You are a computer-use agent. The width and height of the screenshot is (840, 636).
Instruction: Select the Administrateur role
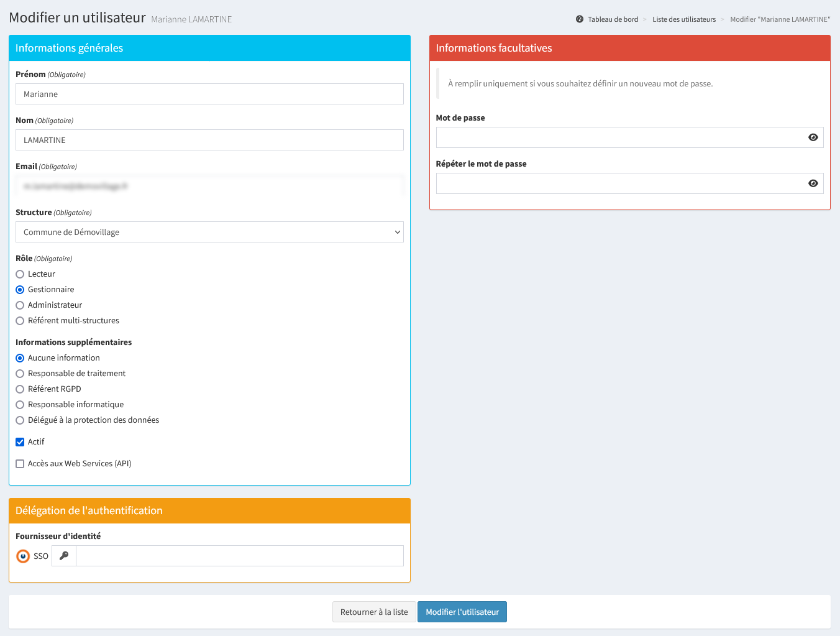point(20,305)
